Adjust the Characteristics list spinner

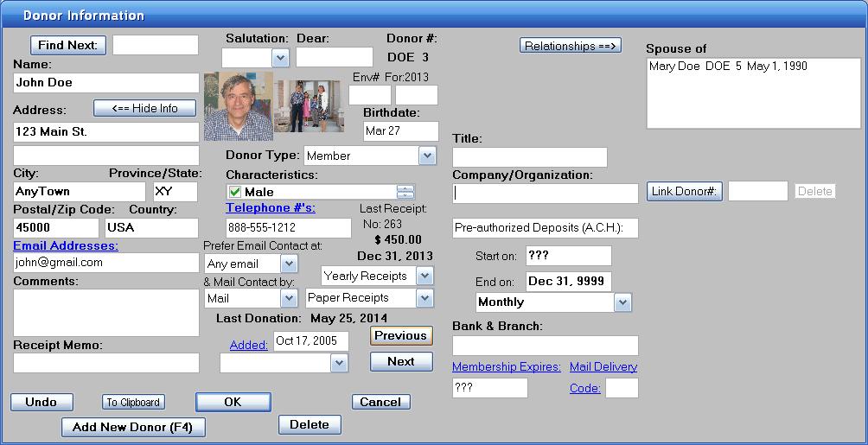pyautogui.click(x=405, y=192)
